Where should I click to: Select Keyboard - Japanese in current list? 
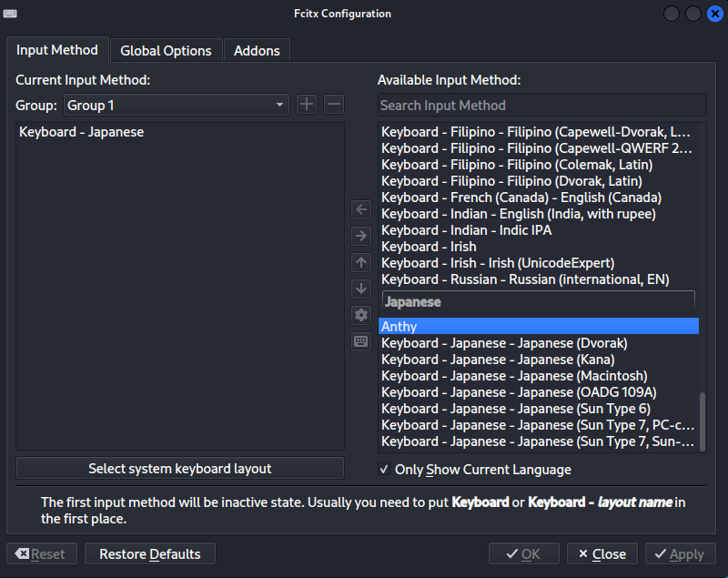click(82, 133)
